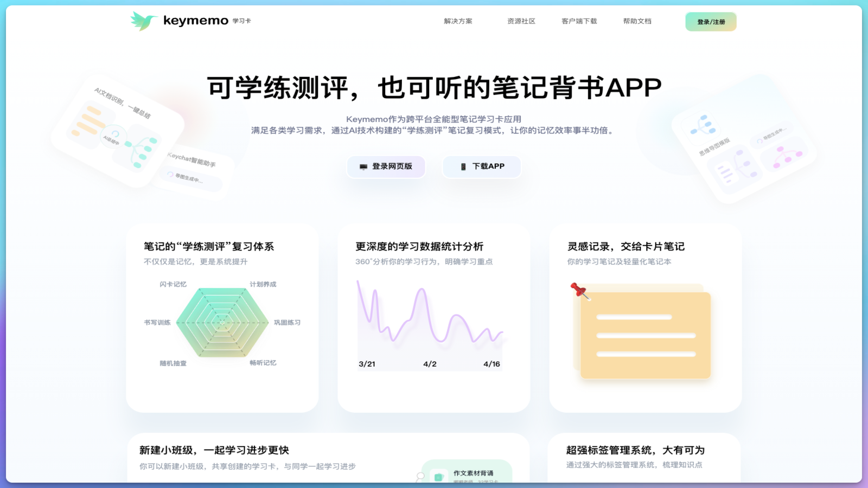
Task: Click the AI文档识别 decorative card on left
Action: [117, 131]
